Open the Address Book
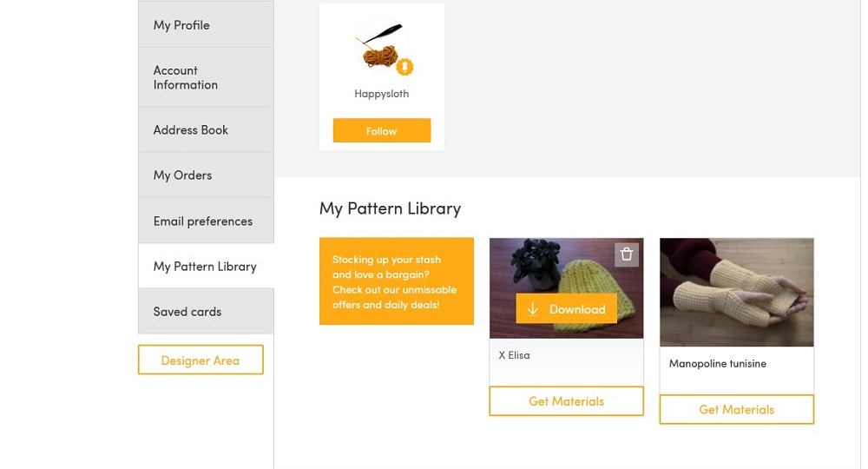Screen dimensions: 868x469 206,129
